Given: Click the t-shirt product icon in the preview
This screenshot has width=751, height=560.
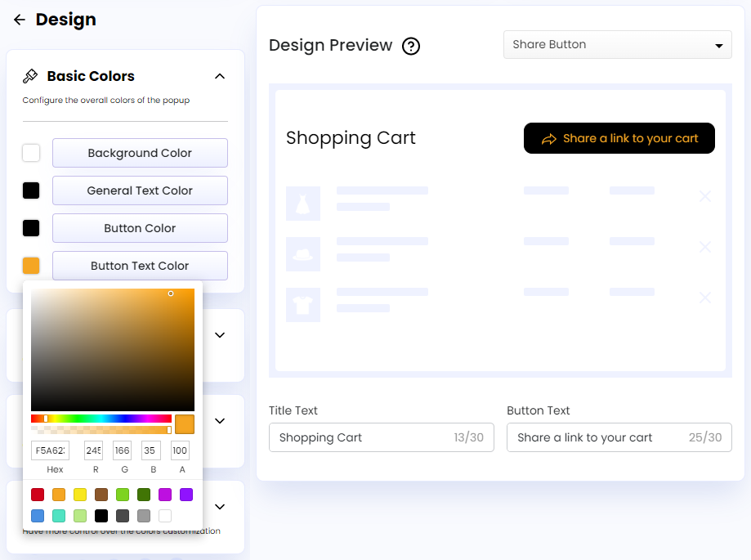Looking at the screenshot, I should click(303, 304).
